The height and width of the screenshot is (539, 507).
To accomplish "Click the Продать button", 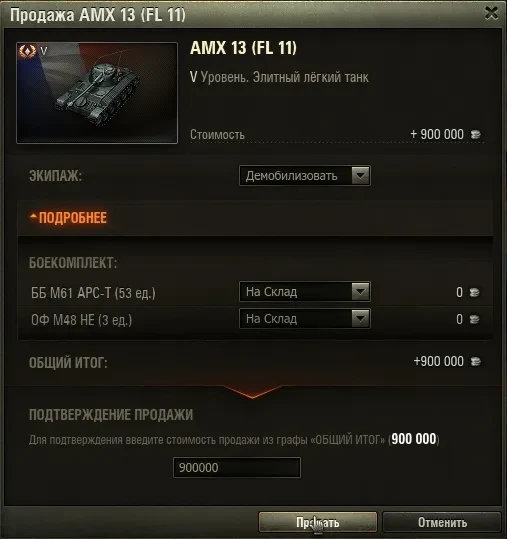I will pos(318,522).
